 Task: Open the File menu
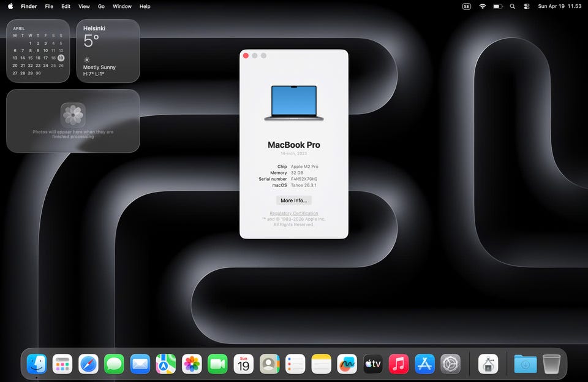coord(49,6)
